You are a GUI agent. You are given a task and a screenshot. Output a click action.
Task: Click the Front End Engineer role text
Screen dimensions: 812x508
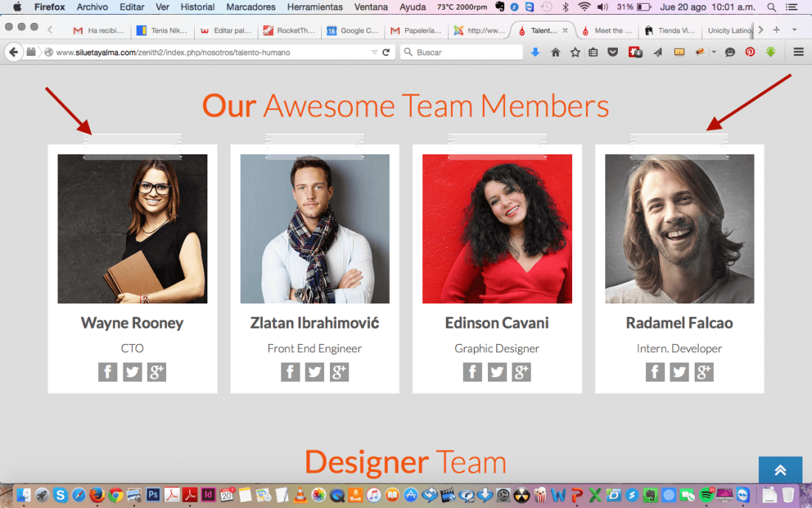(x=314, y=349)
